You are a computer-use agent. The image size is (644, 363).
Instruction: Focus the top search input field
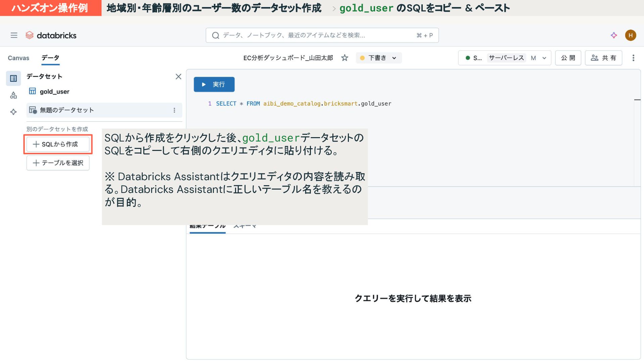[322, 35]
